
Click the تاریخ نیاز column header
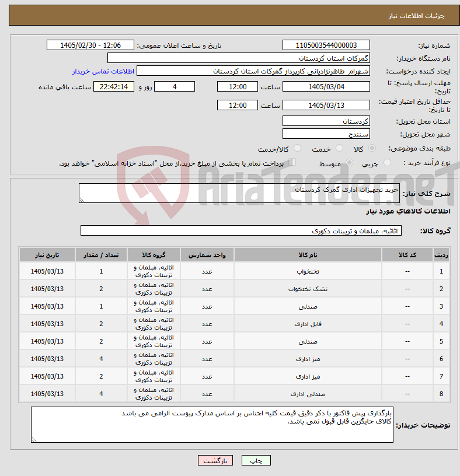pos(47,255)
